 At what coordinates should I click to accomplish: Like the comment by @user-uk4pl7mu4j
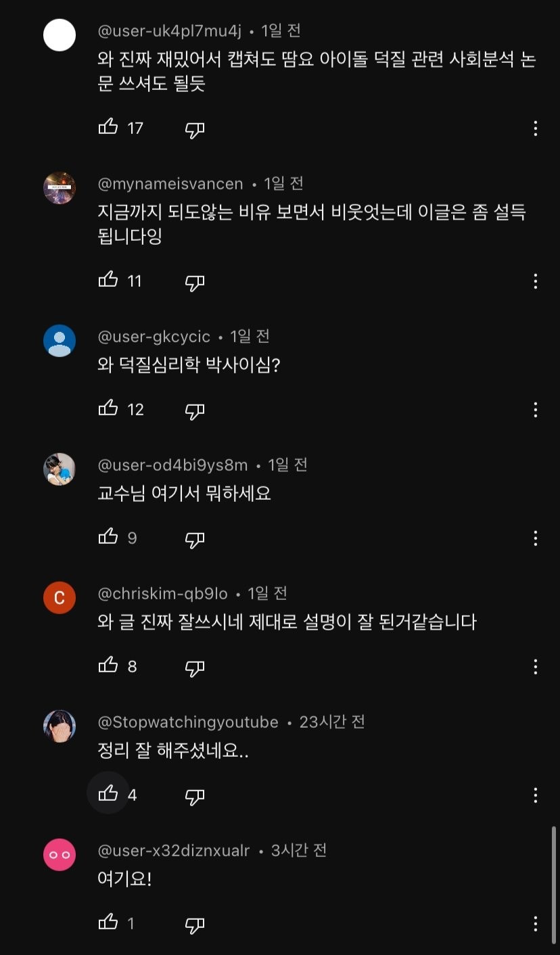108,127
